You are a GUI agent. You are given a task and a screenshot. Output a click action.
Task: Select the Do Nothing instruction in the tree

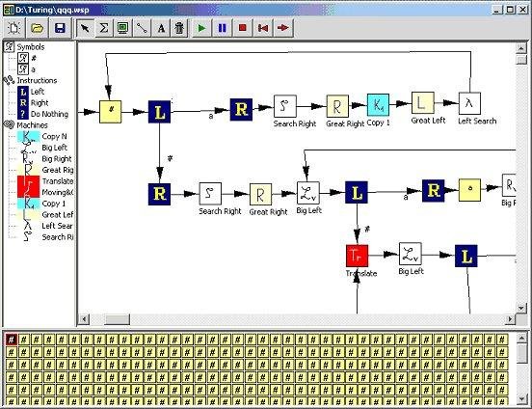coord(49,114)
